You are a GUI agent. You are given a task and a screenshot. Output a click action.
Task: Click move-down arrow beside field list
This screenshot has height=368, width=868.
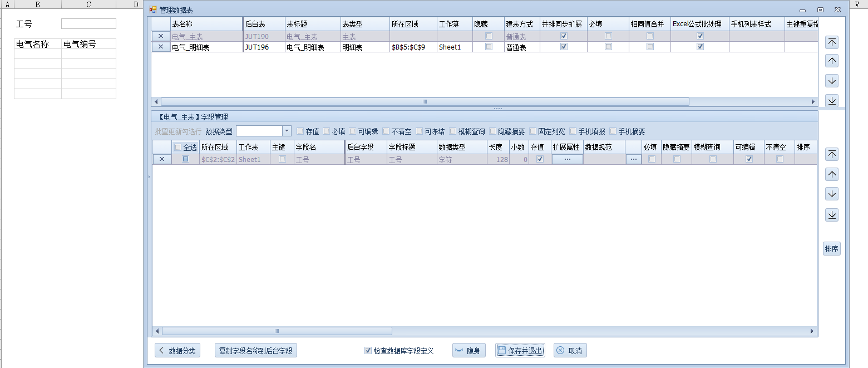832,194
